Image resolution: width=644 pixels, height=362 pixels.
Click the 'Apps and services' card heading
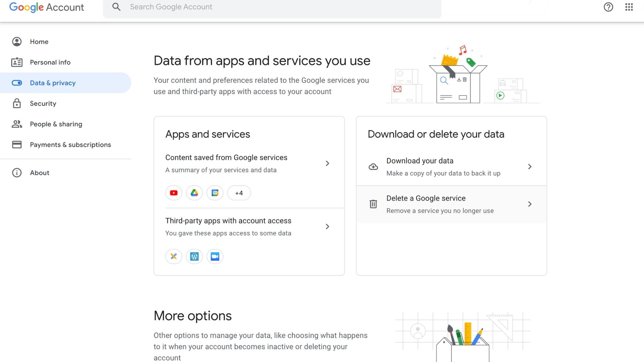(x=208, y=134)
